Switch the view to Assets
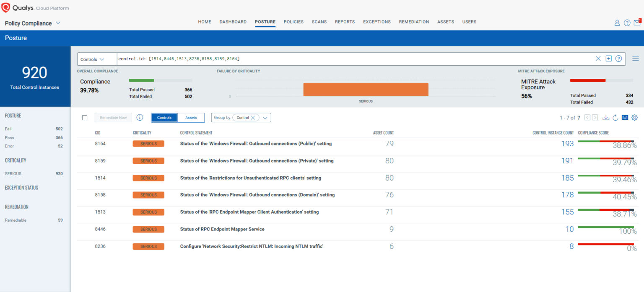Image resolution: width=644 pixels, height=292 pixels. pos(191,118)
